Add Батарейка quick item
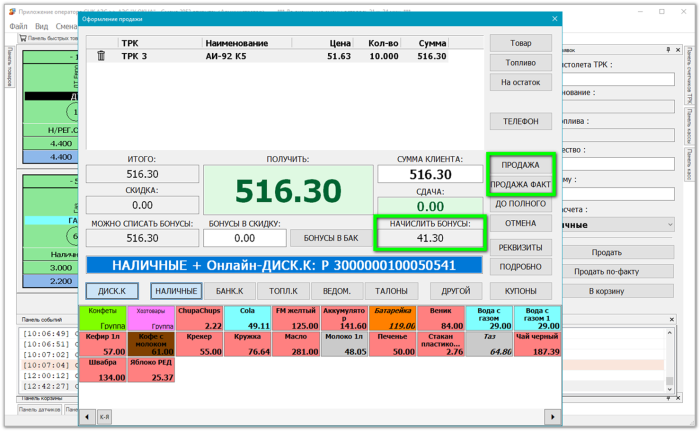 coord(392,318)
